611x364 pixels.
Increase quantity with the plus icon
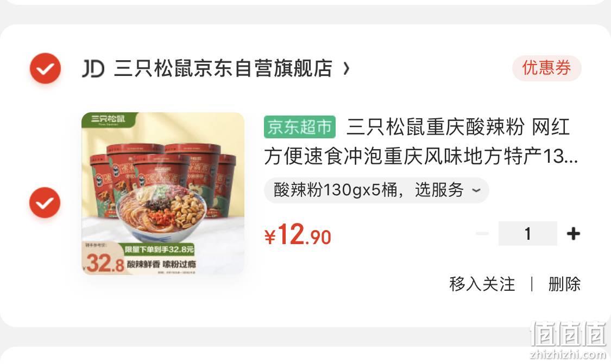click(573, 234)
